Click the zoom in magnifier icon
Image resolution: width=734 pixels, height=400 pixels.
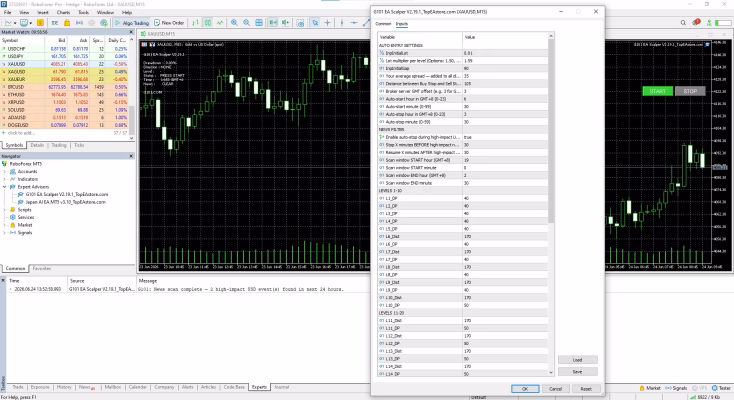(x=234, y=22)
